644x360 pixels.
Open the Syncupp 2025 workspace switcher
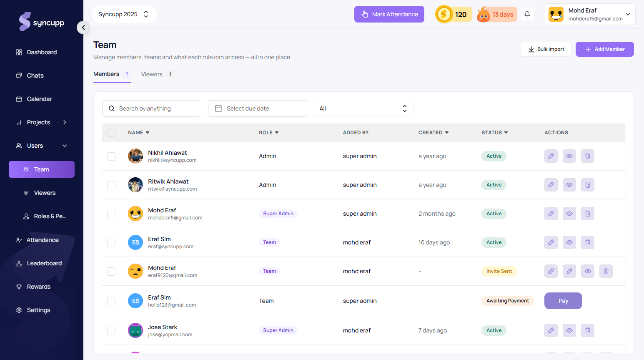point(124,14)
